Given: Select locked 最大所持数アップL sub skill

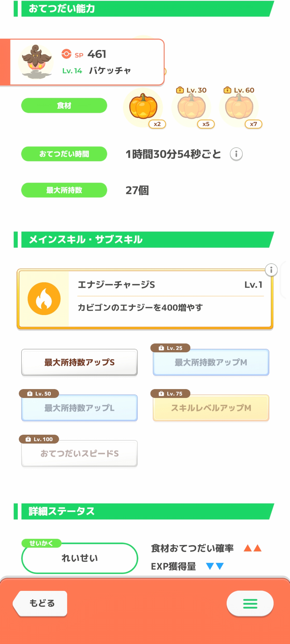Looking at the screenshot, I should [79, 408].
